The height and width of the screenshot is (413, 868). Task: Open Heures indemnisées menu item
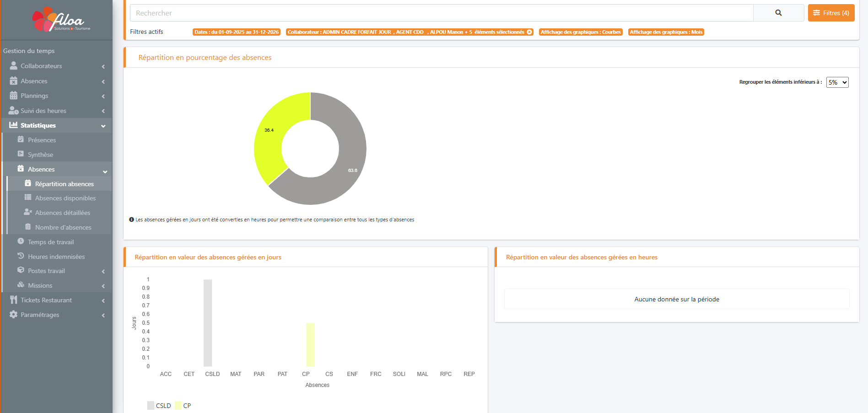coord(57,257)
